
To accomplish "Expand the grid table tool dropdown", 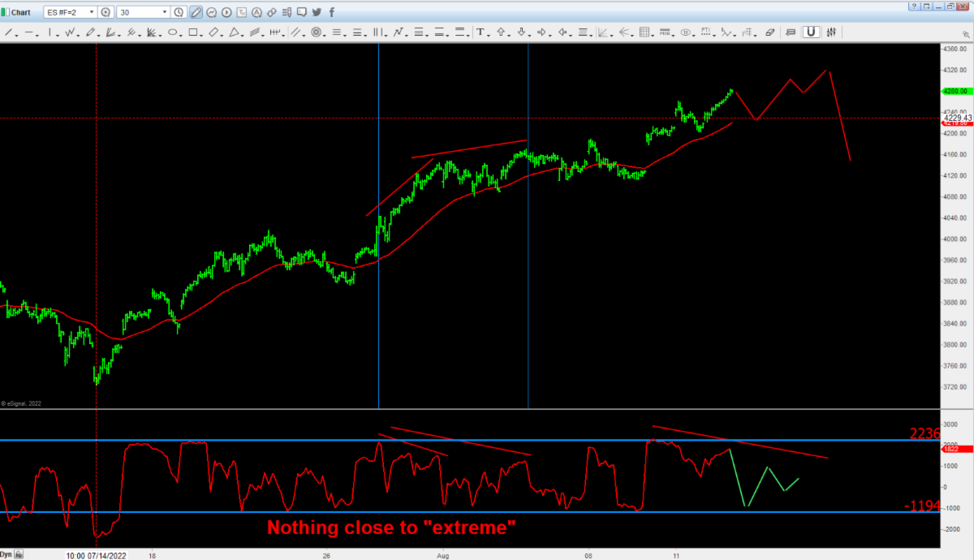I will pos(653,35).
